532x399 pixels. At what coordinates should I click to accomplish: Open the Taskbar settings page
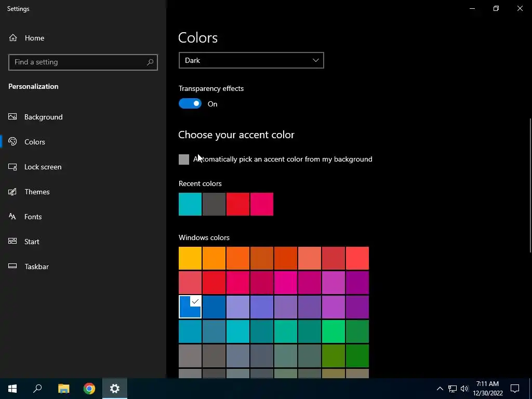tap(37, 267)
